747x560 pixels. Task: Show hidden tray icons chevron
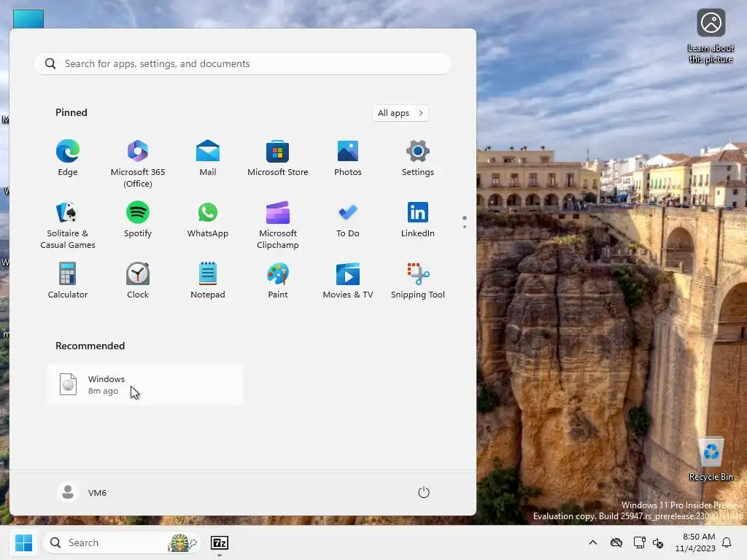tap(592, 542)
